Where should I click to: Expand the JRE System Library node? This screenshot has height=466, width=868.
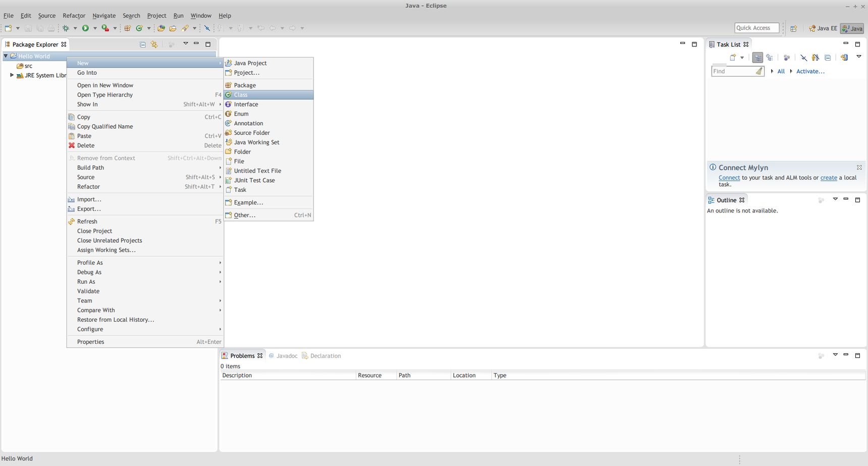coord(12,75)
